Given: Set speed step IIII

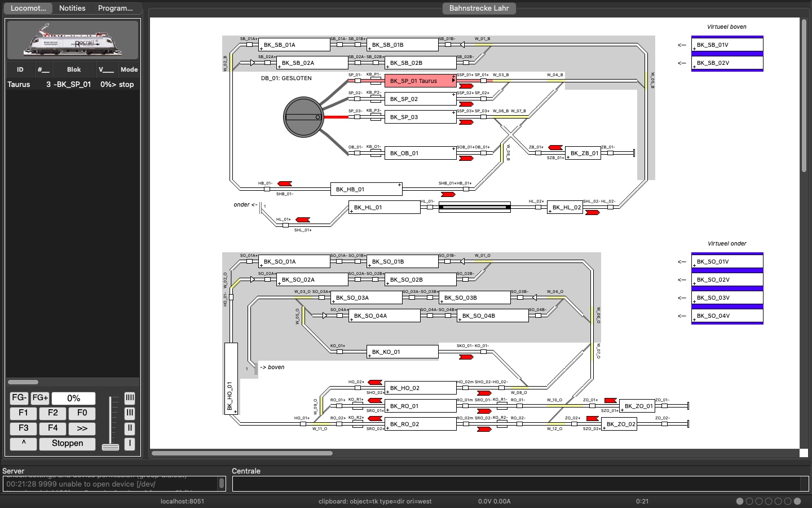Looking at the screenshot, I should (x=130, y=398).
